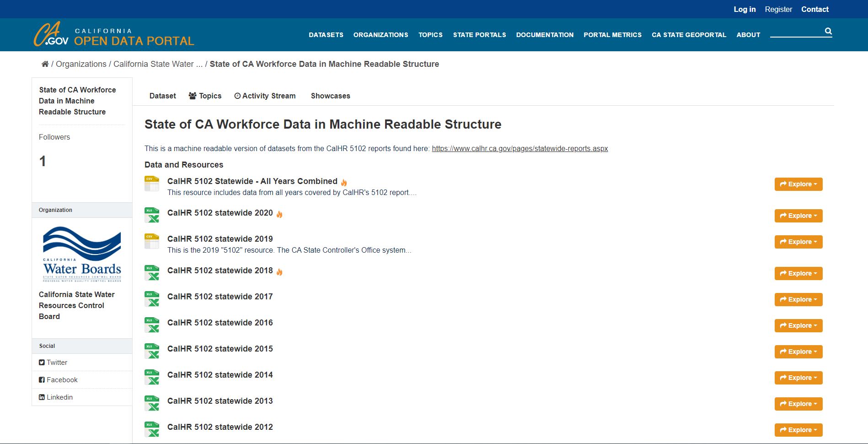Click the flame icon beside statewide 2018
This screenshot has height=444, width=868.
(279, 272)
